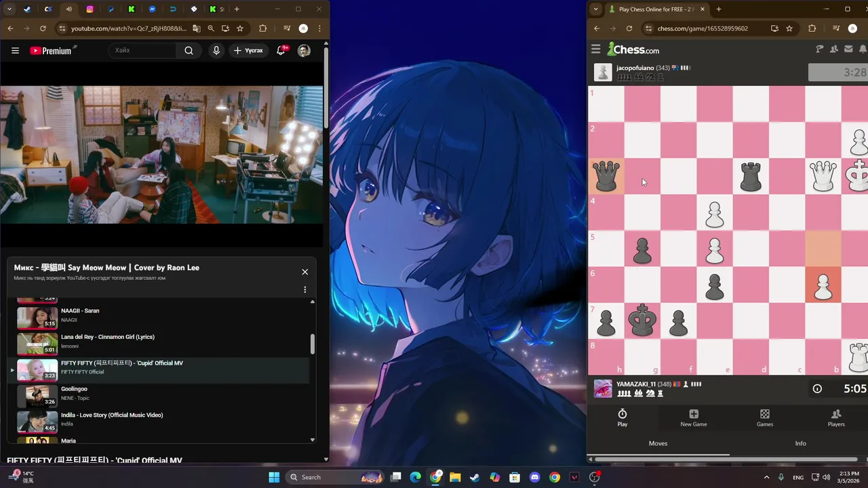Go back in the YouTube browser window
The image size is (868, 488).
click(x=10, y=28)
